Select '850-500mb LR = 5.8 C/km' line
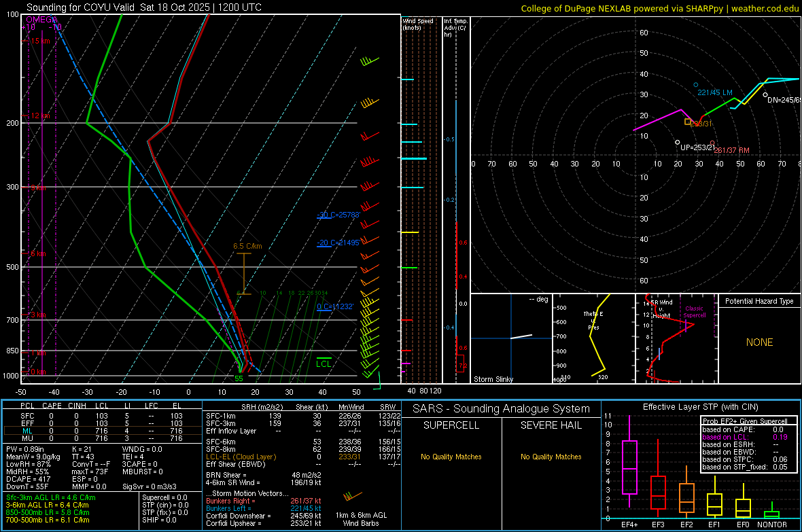The width and height of the screenshot is (802, 532). pyautogui.click(x=48, y=512)
